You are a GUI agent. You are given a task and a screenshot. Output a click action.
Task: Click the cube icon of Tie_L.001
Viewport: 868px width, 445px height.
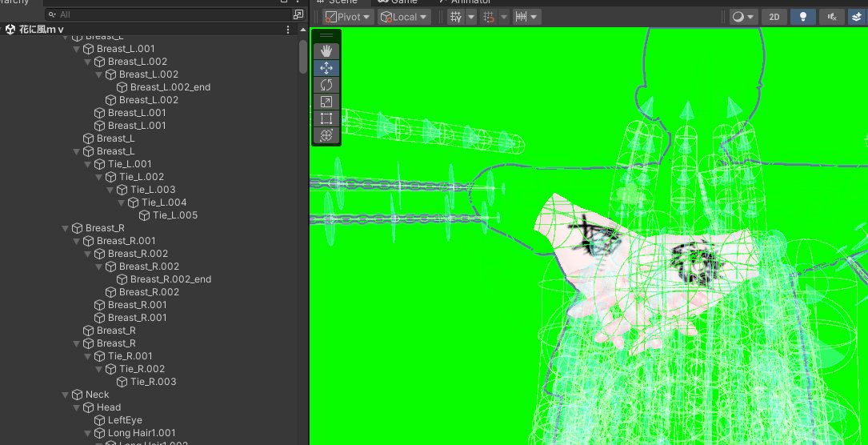(100, 164)
